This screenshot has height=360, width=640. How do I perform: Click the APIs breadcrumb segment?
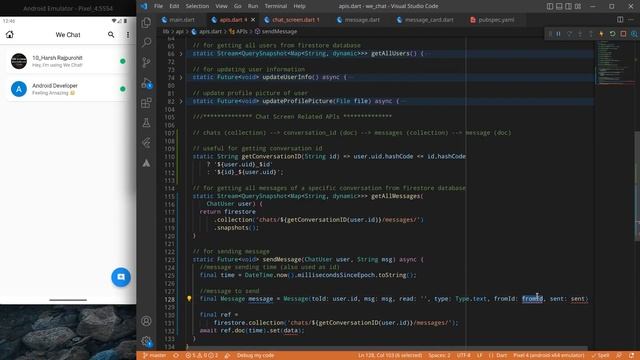(x=238, y=31)
